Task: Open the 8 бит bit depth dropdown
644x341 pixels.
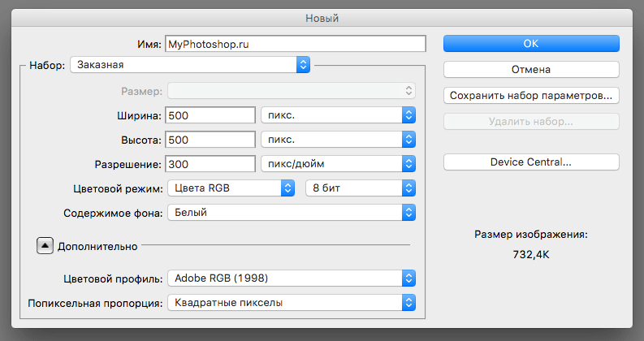Action: (360, 188)
